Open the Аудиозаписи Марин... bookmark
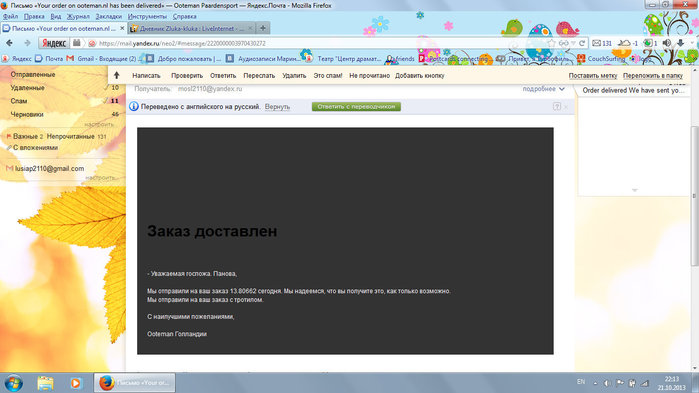Image resolution: width=699 pixels, height=393 pixels. pos(263,58)
